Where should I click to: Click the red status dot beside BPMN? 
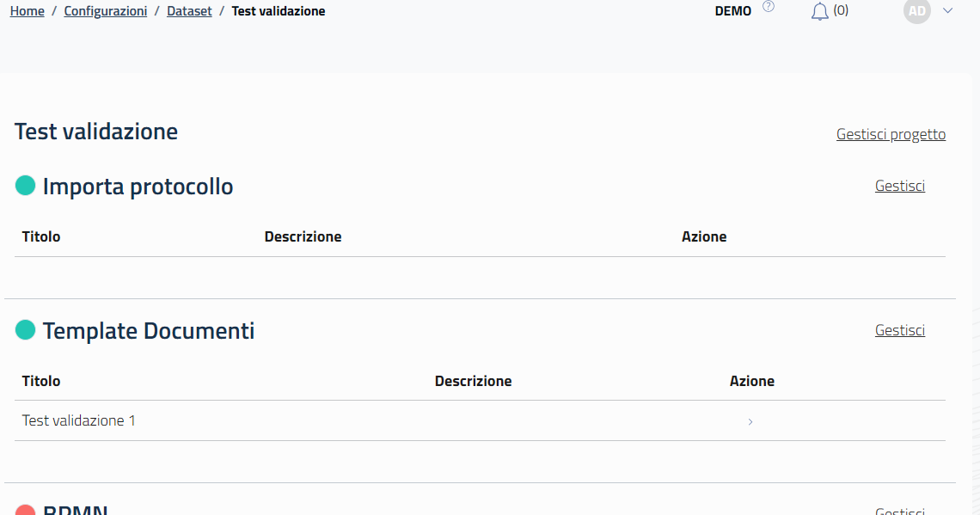point(23,509)
